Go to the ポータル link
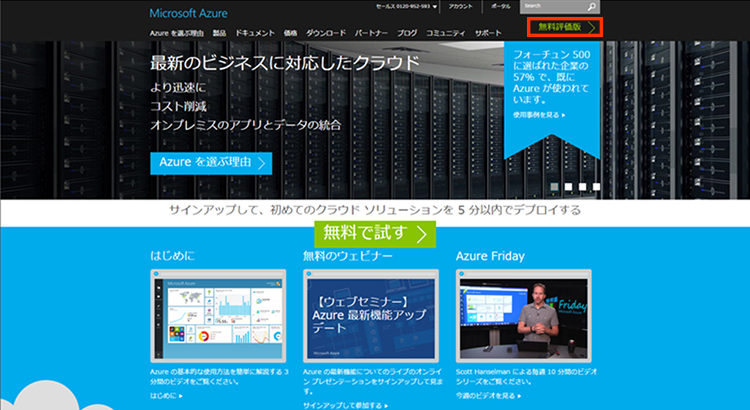This screenshot has width=750, height=410. tap(499, 6)
